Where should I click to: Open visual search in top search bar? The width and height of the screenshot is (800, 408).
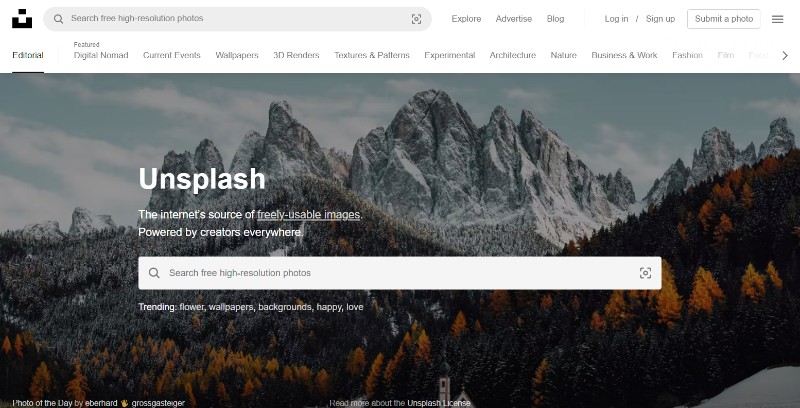click(416, 19)
